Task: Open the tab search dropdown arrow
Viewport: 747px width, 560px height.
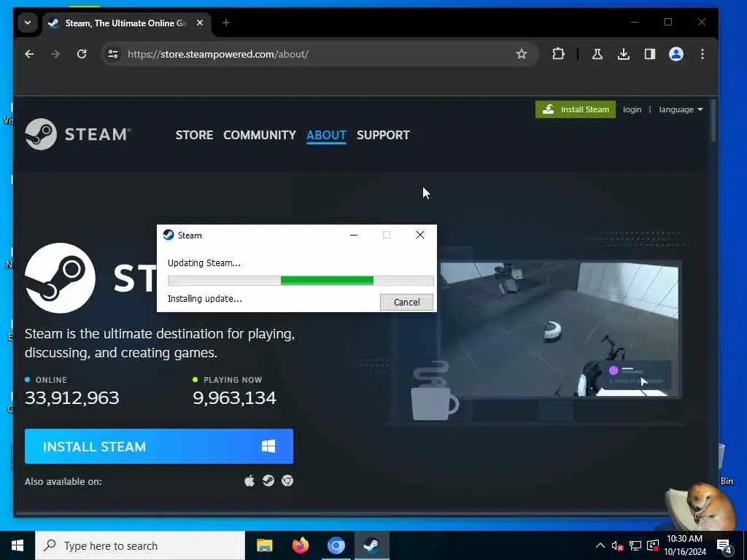Action: [28, 23]
